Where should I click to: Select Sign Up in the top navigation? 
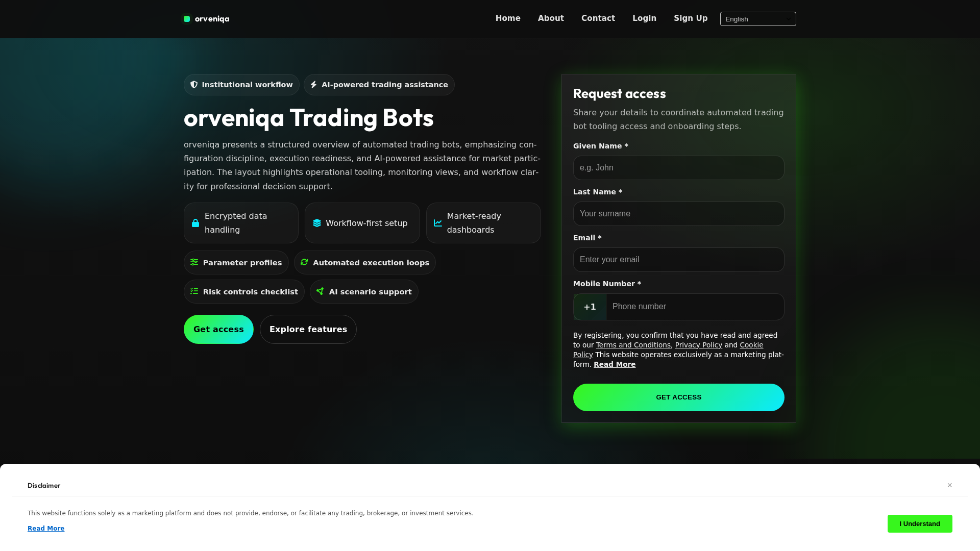[x=691, y=18]
